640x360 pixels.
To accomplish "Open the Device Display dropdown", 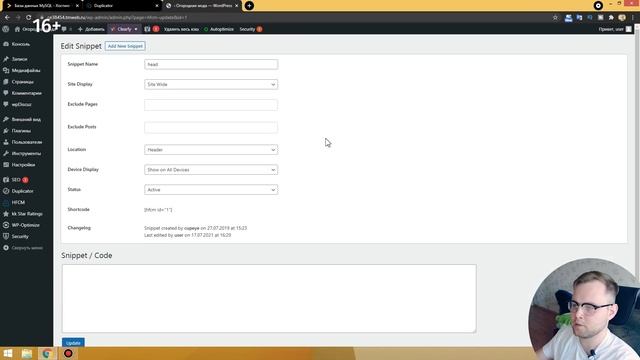I will tap(211, 170).
